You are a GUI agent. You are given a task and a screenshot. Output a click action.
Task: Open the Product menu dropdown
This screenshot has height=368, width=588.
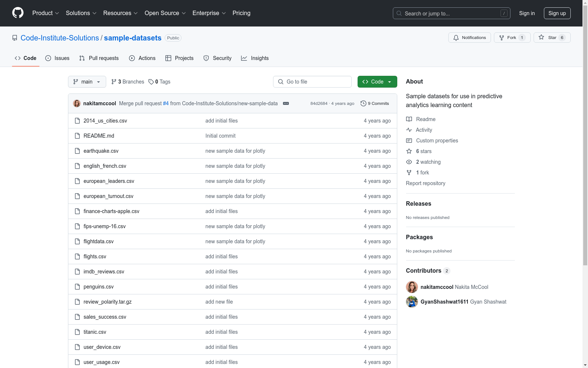46,13
